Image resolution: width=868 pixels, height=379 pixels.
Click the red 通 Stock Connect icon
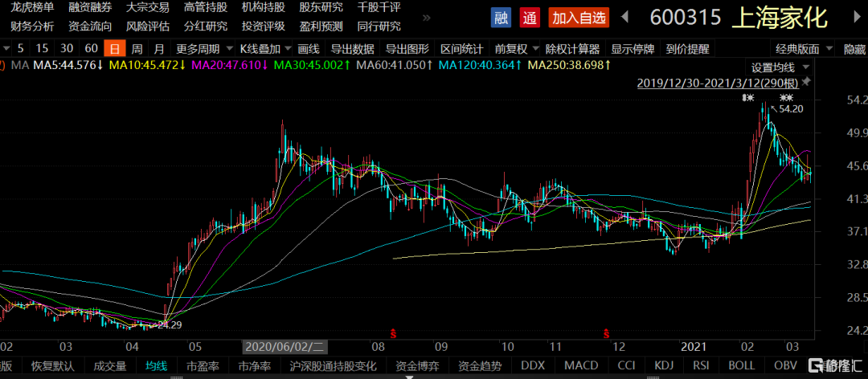point(530,18)
